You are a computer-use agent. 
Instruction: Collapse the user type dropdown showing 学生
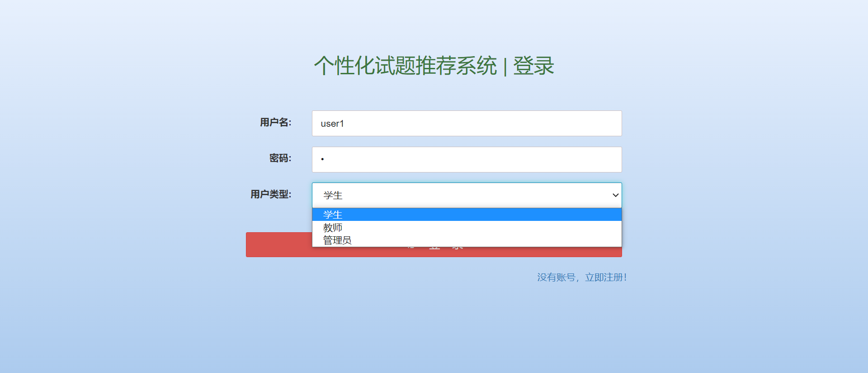pyautogui.click(x=467, y=195)
